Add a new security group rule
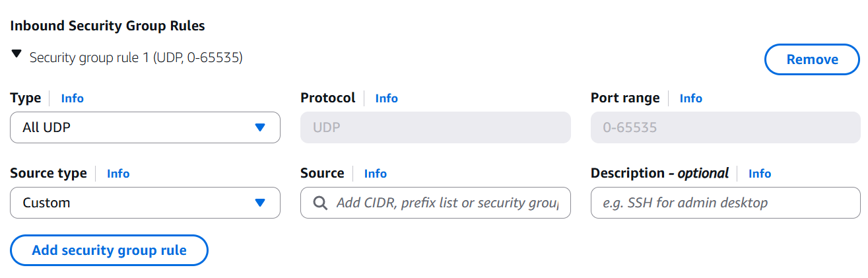The image size is (868, 278). (109, 250)
